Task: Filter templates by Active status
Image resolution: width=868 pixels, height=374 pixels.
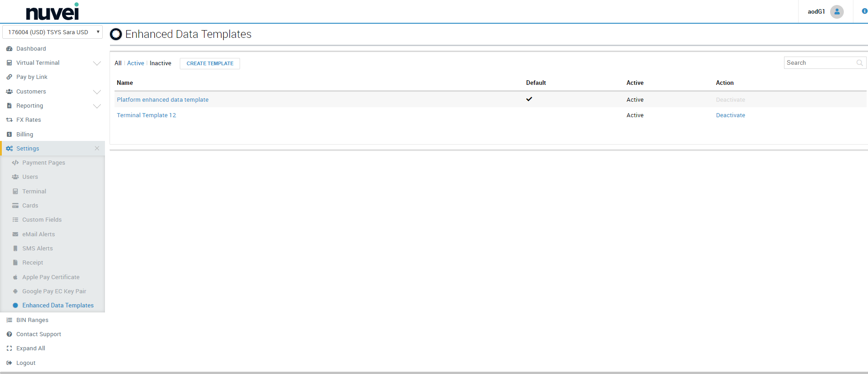Action: pyautogui.click(x=136, y=63)
